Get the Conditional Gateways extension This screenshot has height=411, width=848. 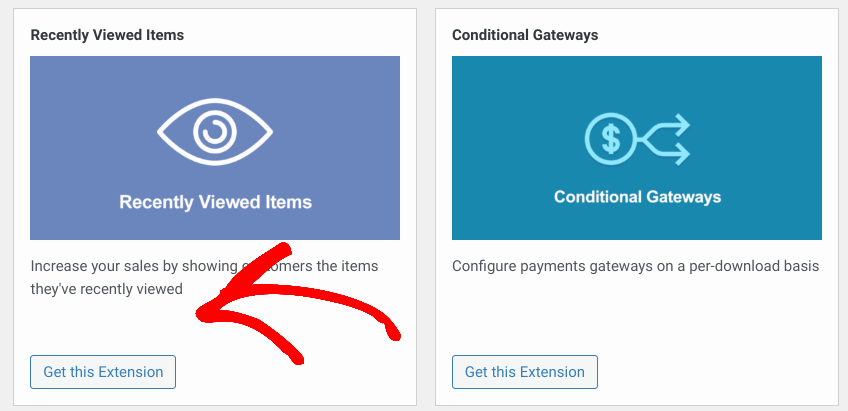(x=525, y=372)
